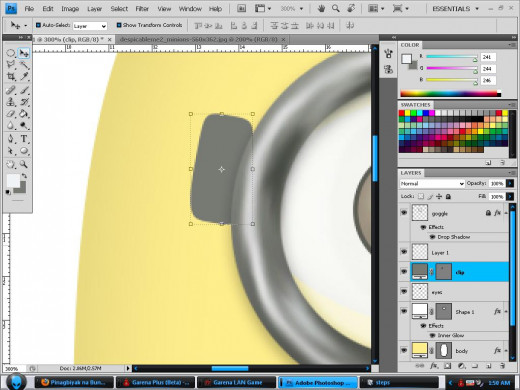Select the Ellipse shape tool

click(24, 151)
